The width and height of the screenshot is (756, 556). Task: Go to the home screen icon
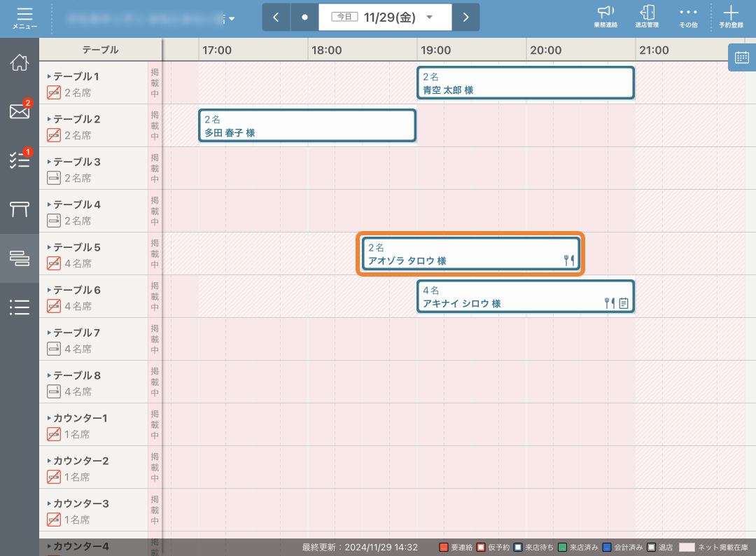(x=20, y=63)
